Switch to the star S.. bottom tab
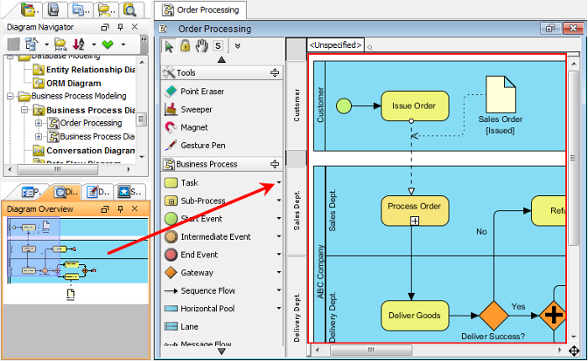 coord(129,192)
